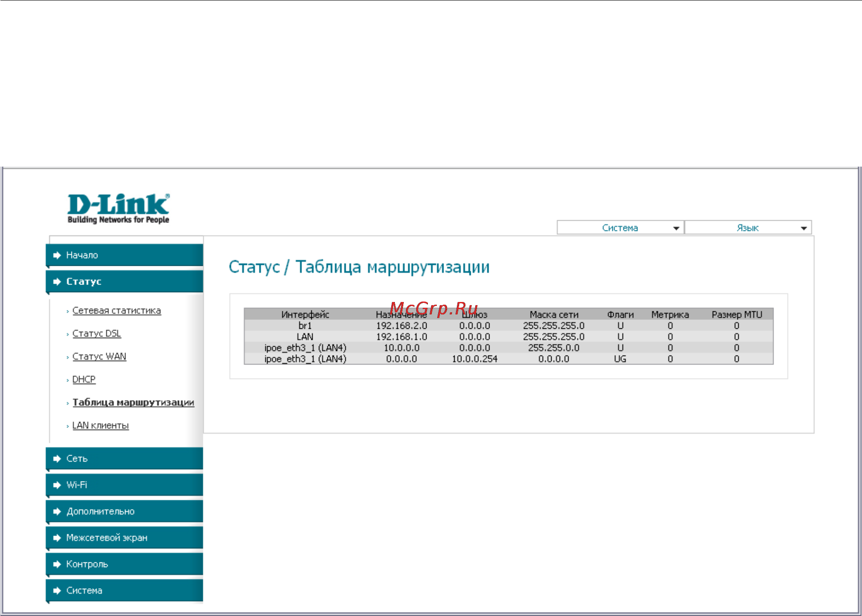Click destination 192.168.2.0 cell
Screen dimensions: 862x616
402,326
